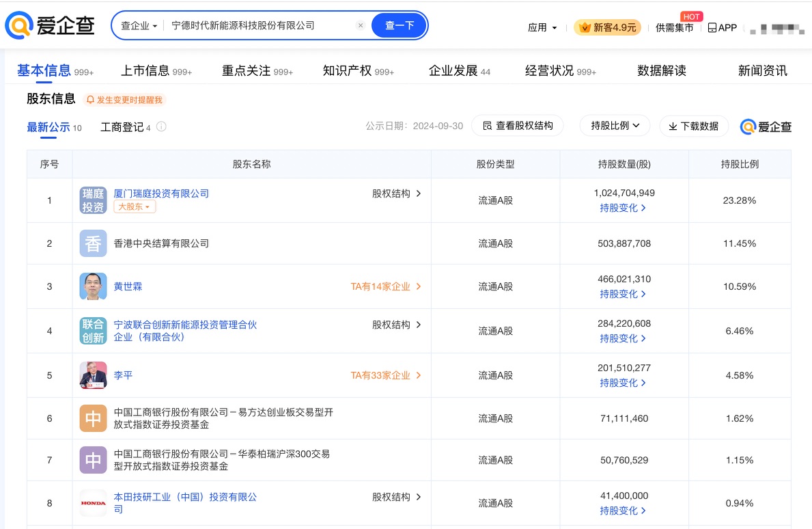Open 厦门瑞庭投资有限公司 company link
The height and width of the screenshot is (529, 812).
click(161, 193)
